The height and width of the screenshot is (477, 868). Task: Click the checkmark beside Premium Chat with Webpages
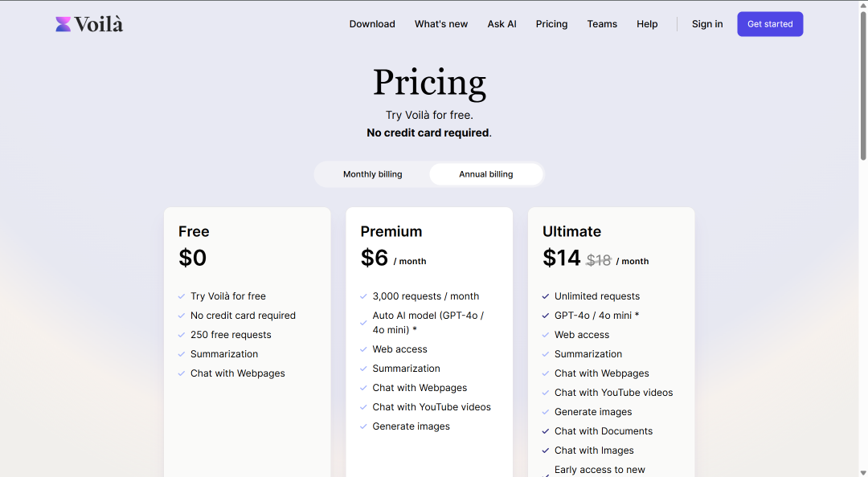(x=363, y=388)
